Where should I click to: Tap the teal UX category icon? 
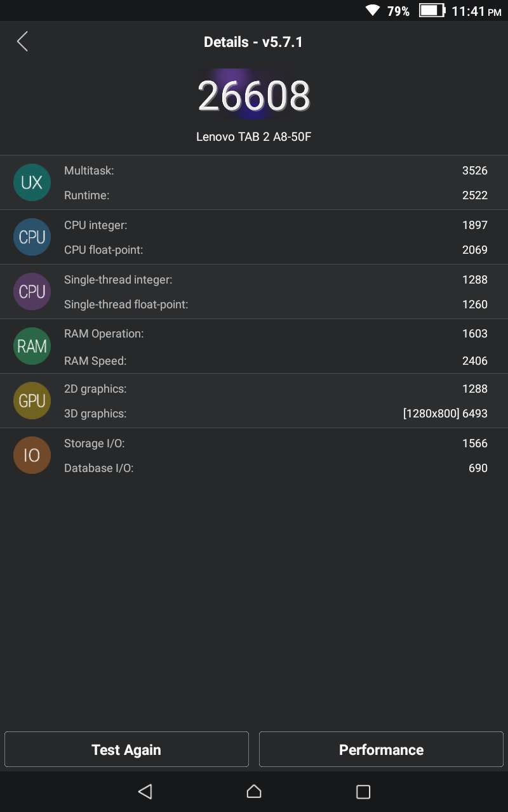[x=32, y=183]
